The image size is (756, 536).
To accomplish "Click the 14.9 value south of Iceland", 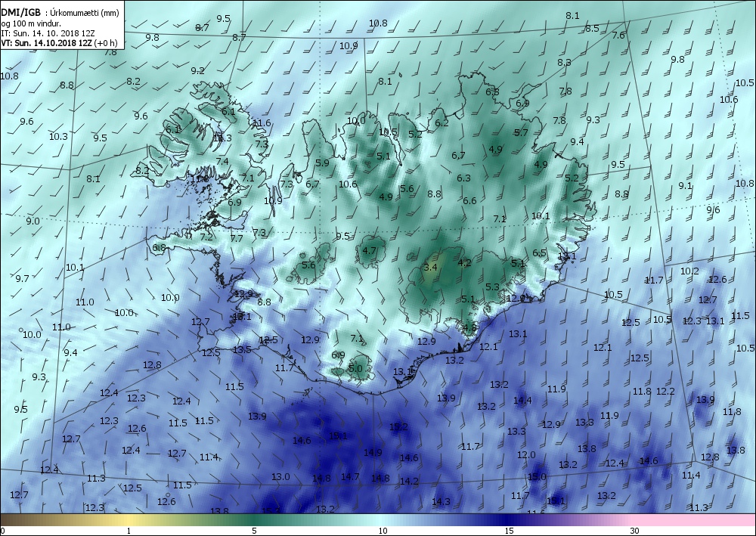I will tap(373, 452).
